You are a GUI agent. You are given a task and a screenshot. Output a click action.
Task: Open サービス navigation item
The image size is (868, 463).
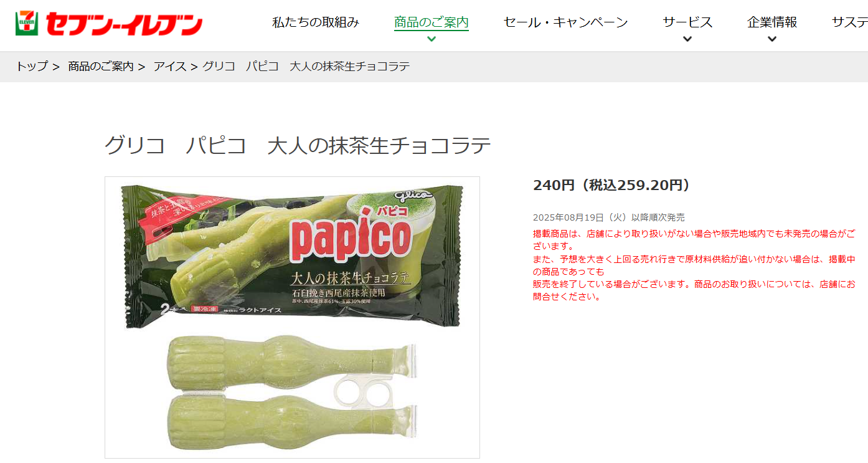(x=687, y=22)
